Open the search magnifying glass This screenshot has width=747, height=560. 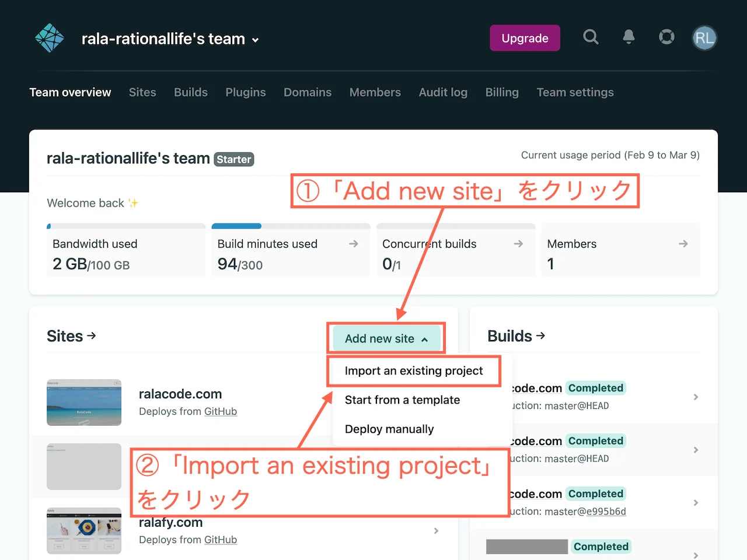pos(591,37)
